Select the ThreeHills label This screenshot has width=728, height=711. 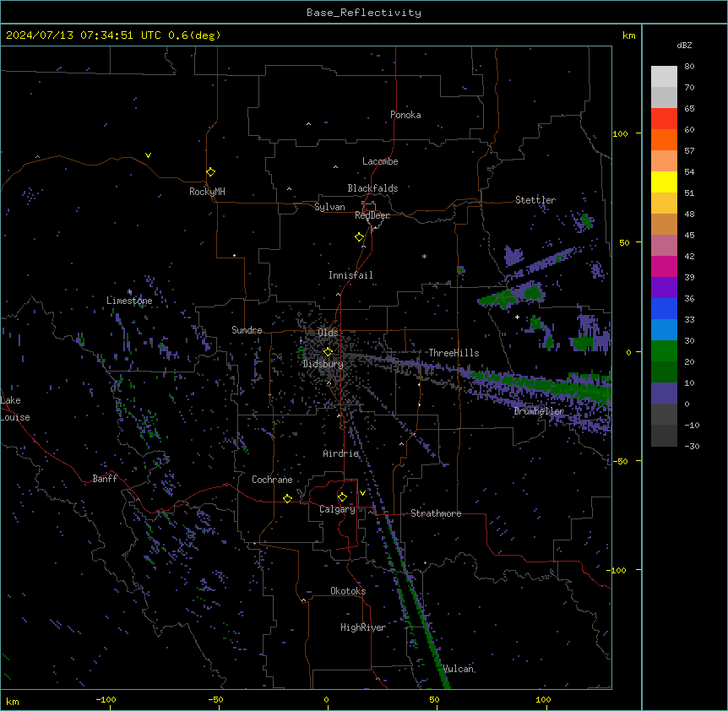(x=454, y=353)
